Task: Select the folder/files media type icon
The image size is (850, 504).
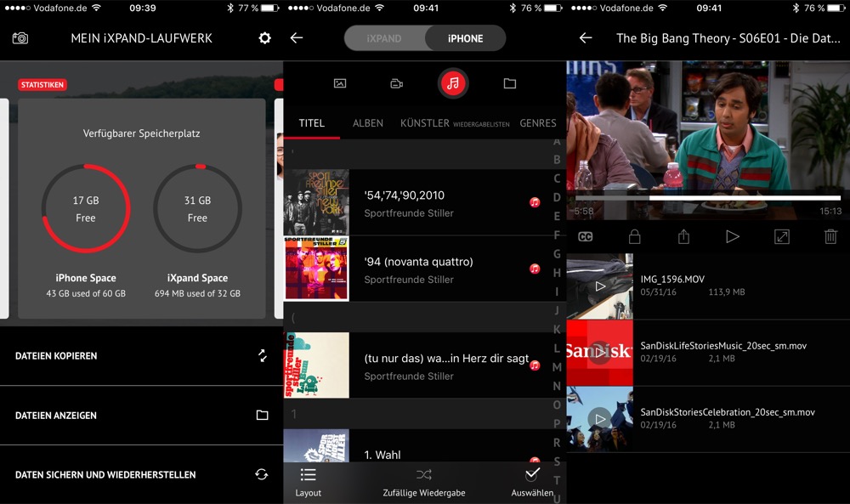Action: pyautogui.click(x=509, y=83)
